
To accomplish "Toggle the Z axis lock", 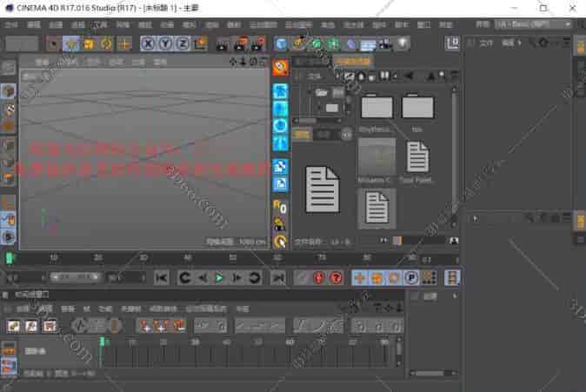I will point(183,44).
